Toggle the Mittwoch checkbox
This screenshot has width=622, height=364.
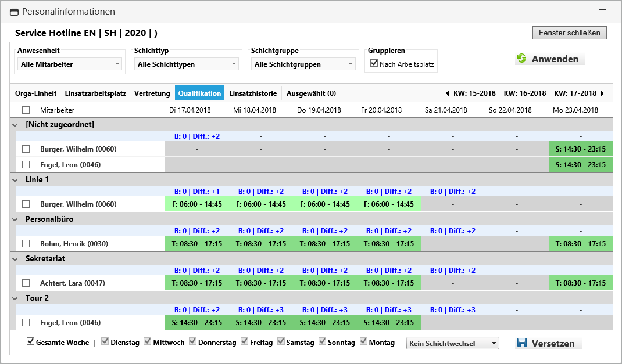(147, 341)
